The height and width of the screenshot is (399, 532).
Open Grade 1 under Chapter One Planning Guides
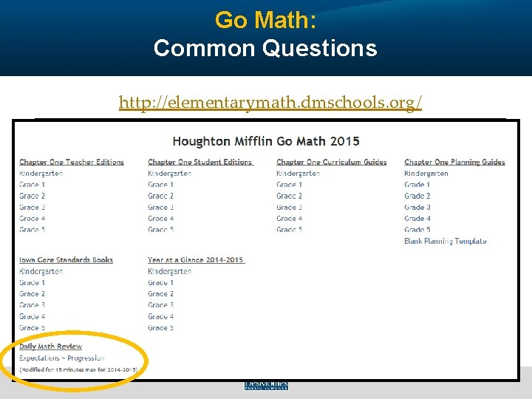[417, 185]
